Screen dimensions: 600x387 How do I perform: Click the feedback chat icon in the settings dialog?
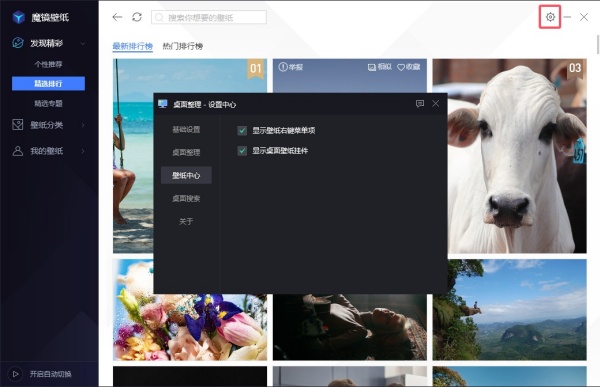click(x=420, y=104)
